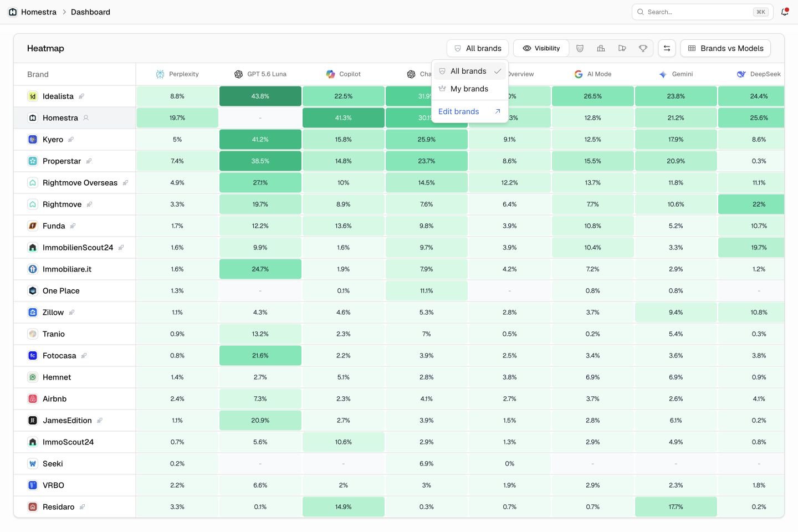The width and height of the screenshot is (798, 532).
Task: Select Residaro's 17.7% Gemini cell
Action: click(676, 507)
